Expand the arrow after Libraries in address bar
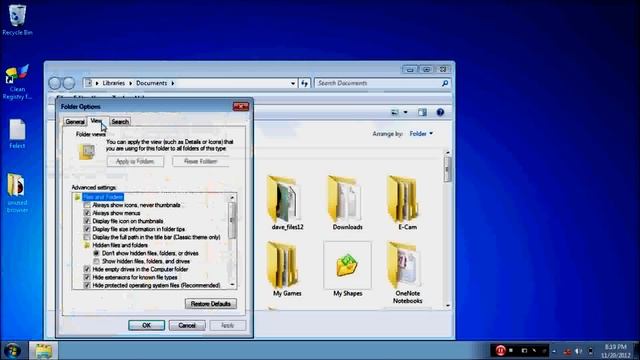Screen dimensions: 640x360 tap(131, 83)
